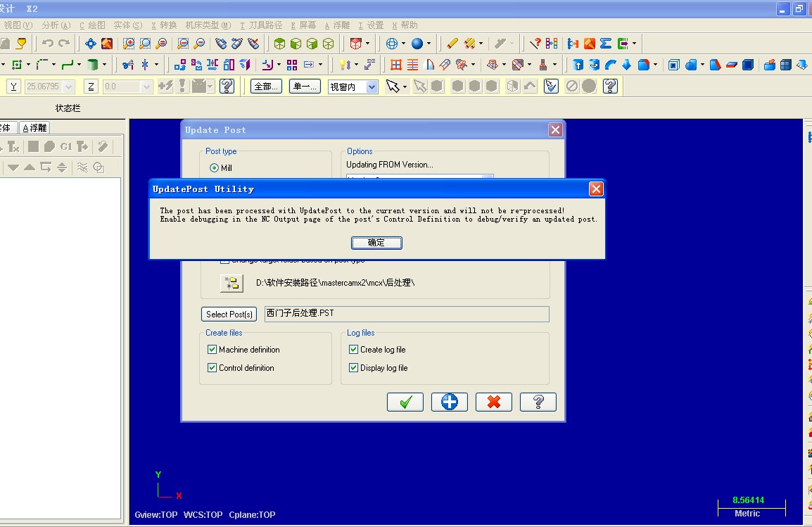
Task: Switch to isometric view wireframe cube icon
Action: click(329, 44)
